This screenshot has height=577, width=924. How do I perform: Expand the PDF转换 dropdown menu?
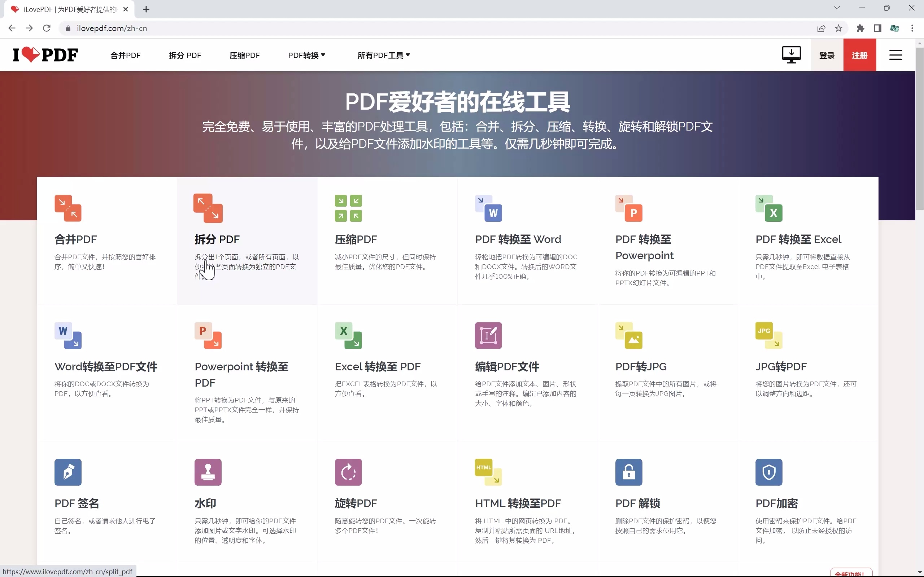coord(306,55)
